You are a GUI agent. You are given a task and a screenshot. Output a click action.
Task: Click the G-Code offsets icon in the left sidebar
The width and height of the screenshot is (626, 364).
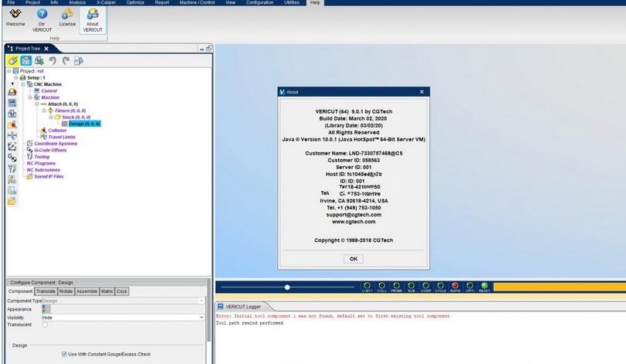[12, 158]
